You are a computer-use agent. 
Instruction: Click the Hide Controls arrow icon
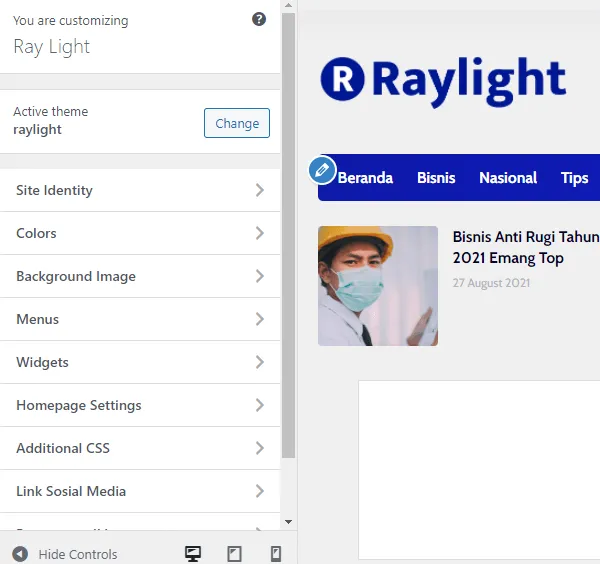(x=20, y=554)
